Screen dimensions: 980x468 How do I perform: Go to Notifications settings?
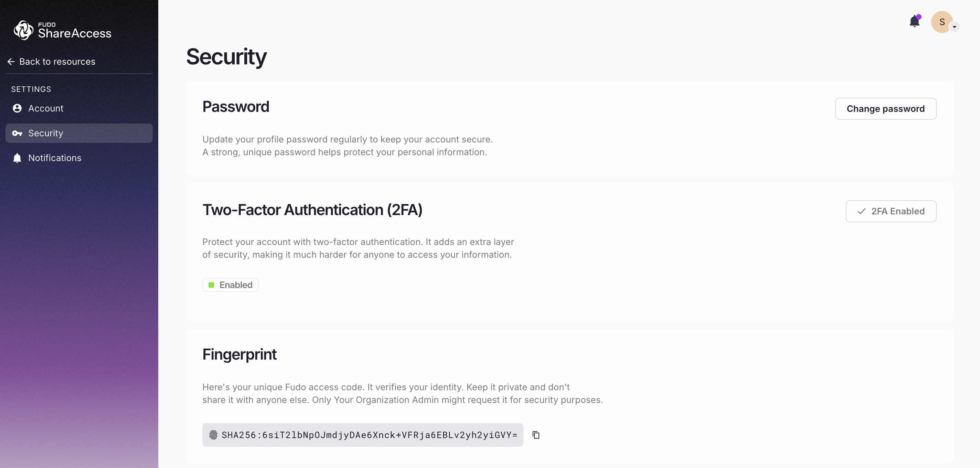click(x=55, y=158)
